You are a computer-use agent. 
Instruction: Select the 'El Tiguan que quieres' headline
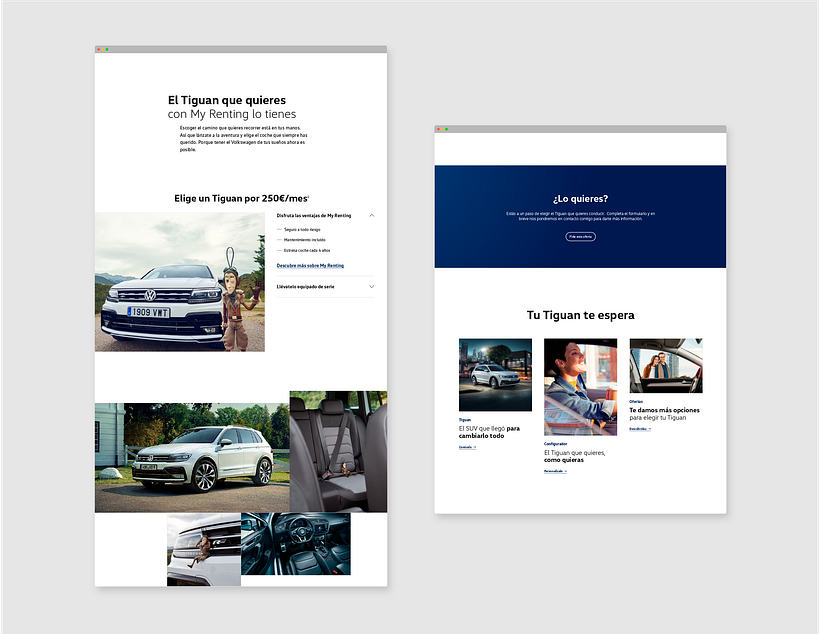[x=227, y=100]
